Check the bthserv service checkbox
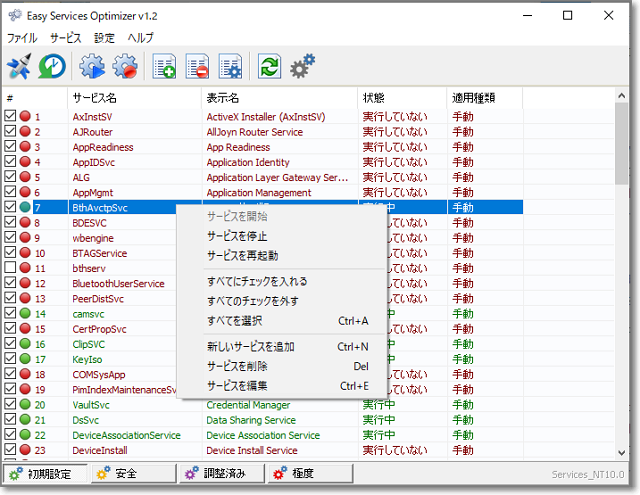 [x=10, y=269]
